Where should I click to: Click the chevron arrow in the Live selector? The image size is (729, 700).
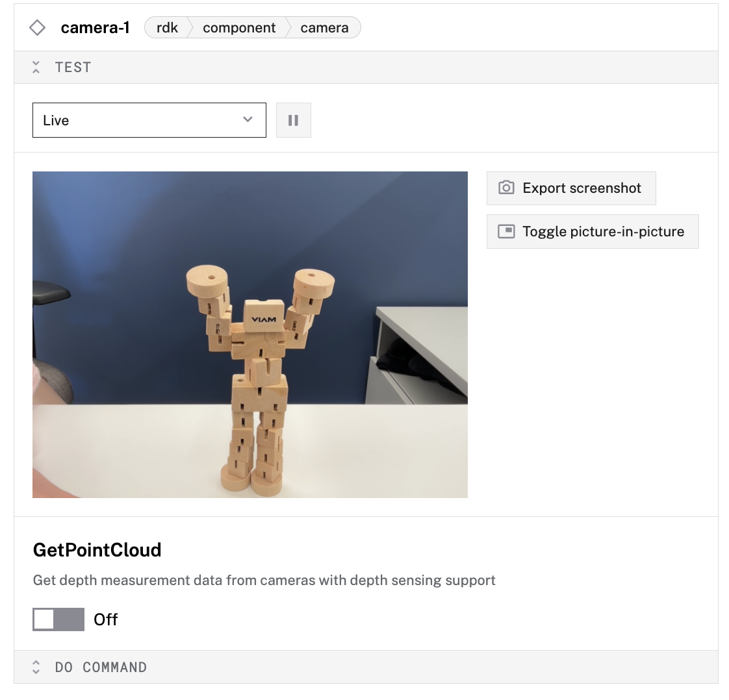[248, 119]
